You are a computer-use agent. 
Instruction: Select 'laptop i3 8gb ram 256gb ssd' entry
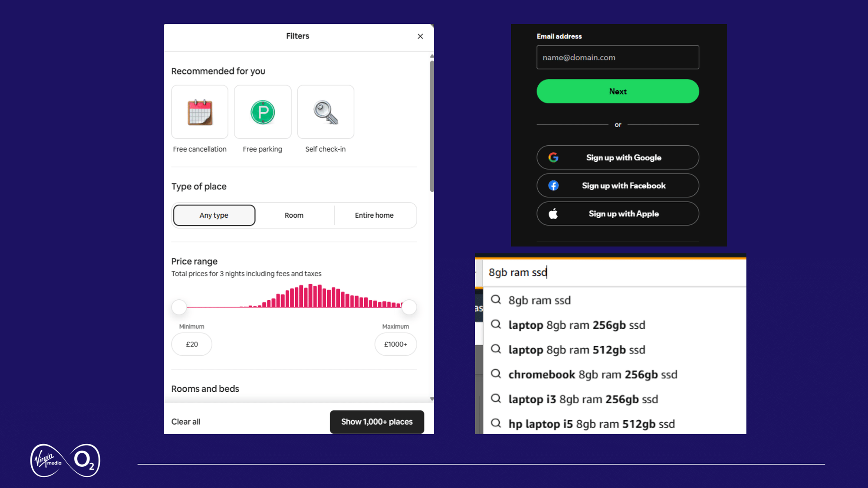[x=583, y=399]
